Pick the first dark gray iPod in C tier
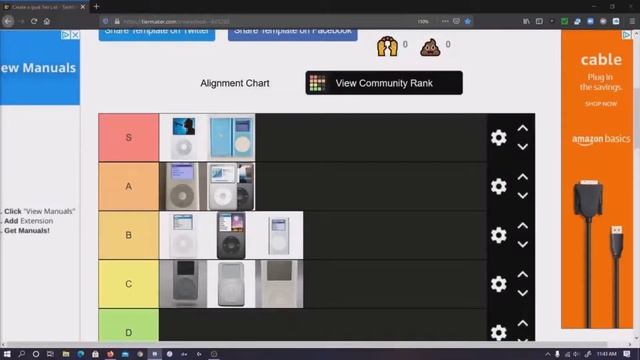Screen dimensions: 640x360 (x=183, y=284)
